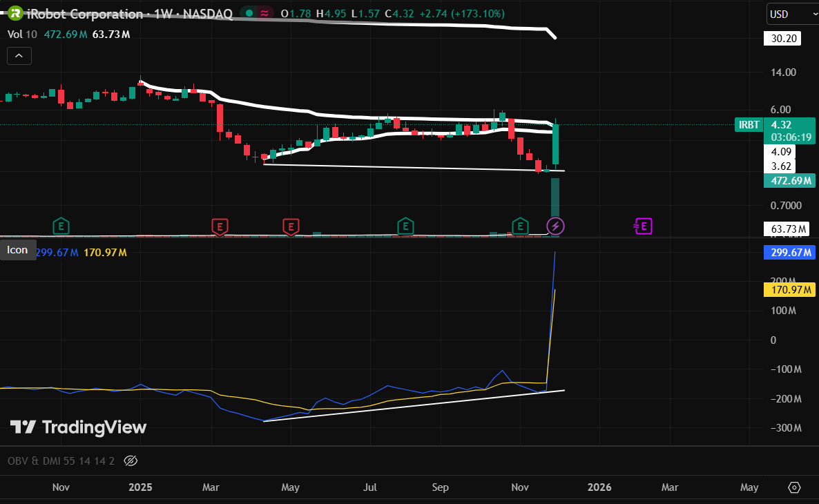The image size is (819, 504).
Task: Click the 3.62 price scale label
Action: (780, 166)
